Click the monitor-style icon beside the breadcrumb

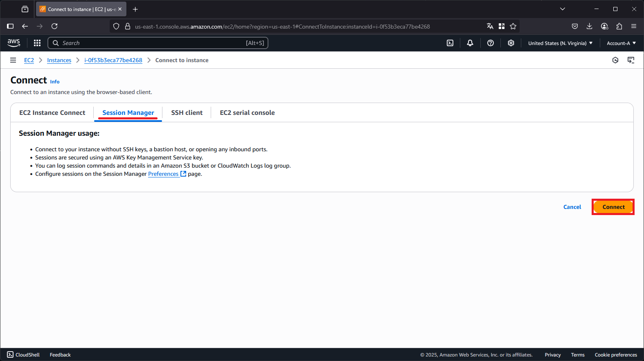631,60
